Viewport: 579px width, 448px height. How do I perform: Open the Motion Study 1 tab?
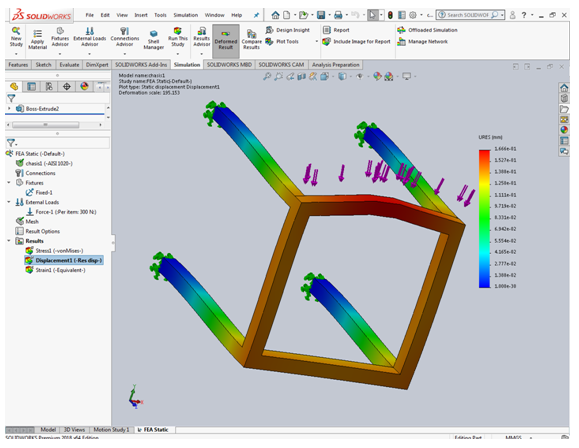[111, 430]
